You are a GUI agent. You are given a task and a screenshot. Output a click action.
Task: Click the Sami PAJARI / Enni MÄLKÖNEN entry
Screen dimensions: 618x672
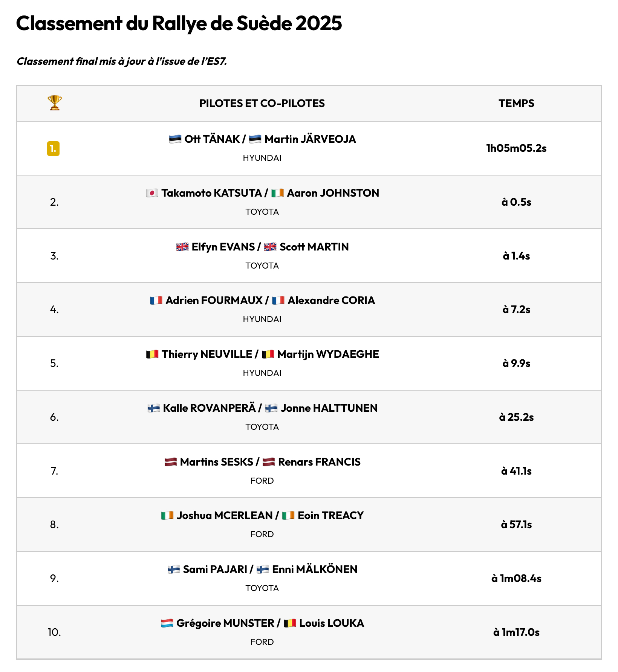[262, 570]
